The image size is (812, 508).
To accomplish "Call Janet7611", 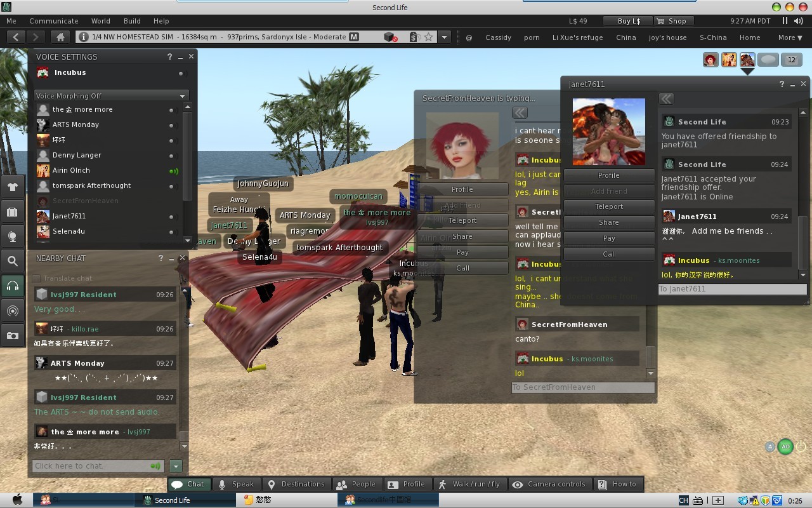I will pos(609,254).
